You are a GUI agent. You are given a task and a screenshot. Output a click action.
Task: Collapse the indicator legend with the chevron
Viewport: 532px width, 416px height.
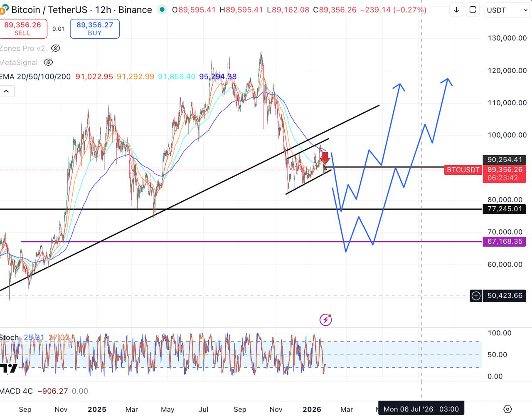7,91
